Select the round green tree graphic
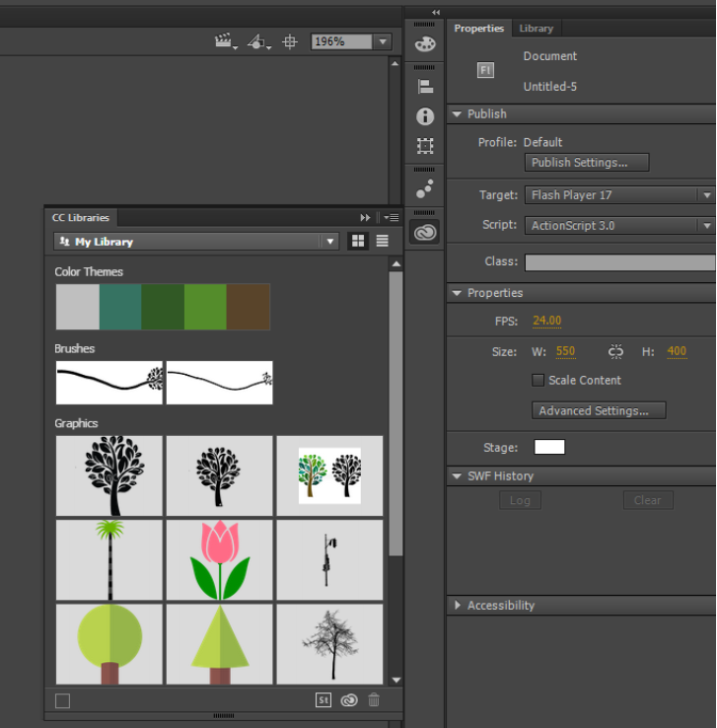Screen dimensions: 717x728 pos(109,644)
